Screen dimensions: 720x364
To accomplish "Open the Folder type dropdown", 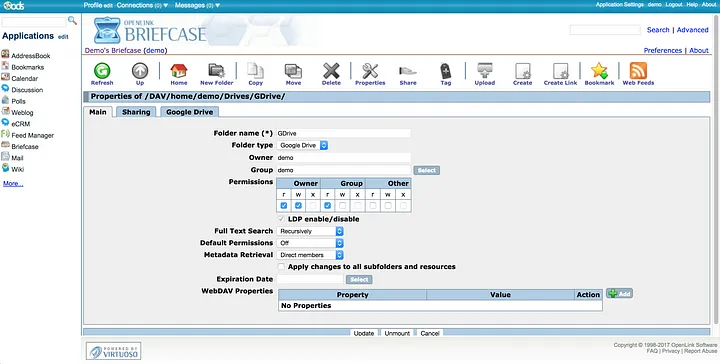I will tap(302, 146).
